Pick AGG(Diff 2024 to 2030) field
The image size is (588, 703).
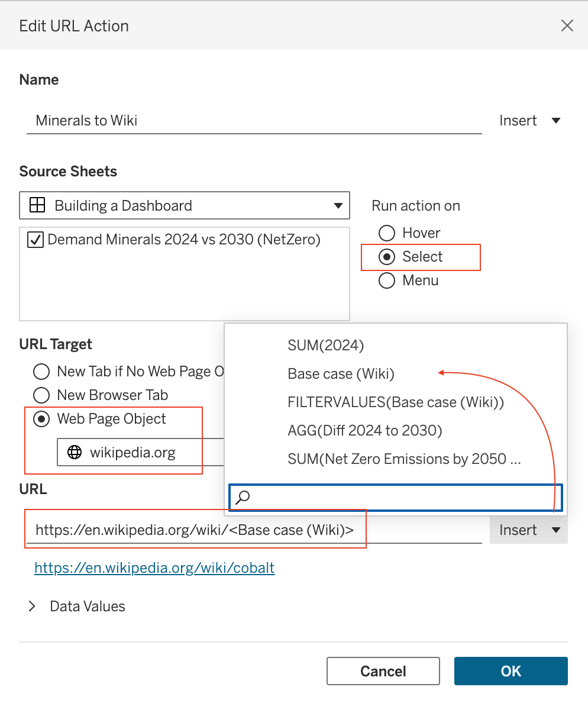coord(365,430)
